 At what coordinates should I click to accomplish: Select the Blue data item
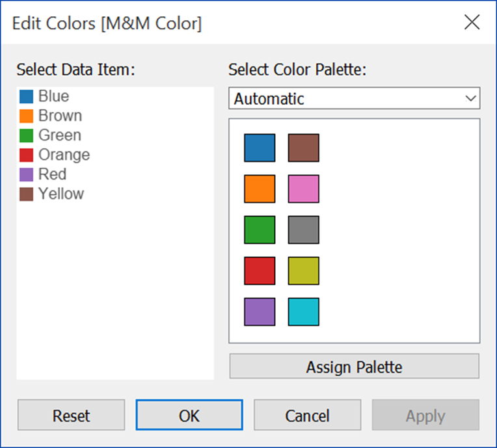click(44, 96)
